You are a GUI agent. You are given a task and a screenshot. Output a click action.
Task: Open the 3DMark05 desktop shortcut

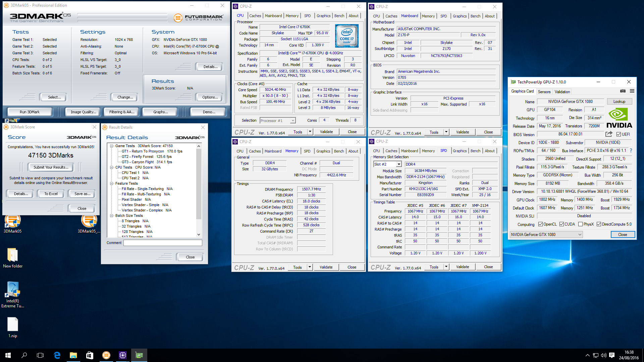13,224
